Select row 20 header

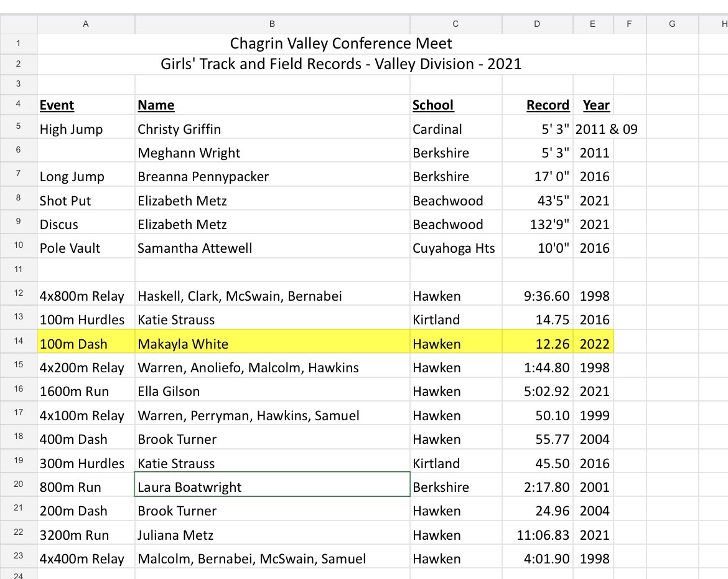coord(19,484)
